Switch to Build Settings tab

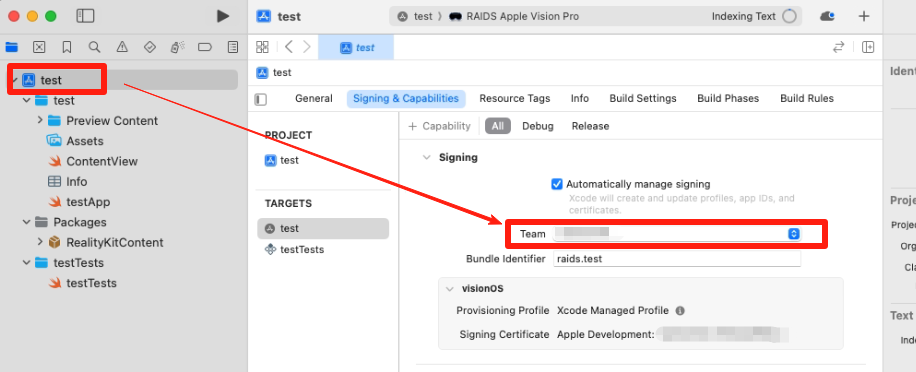click(643, 99)
